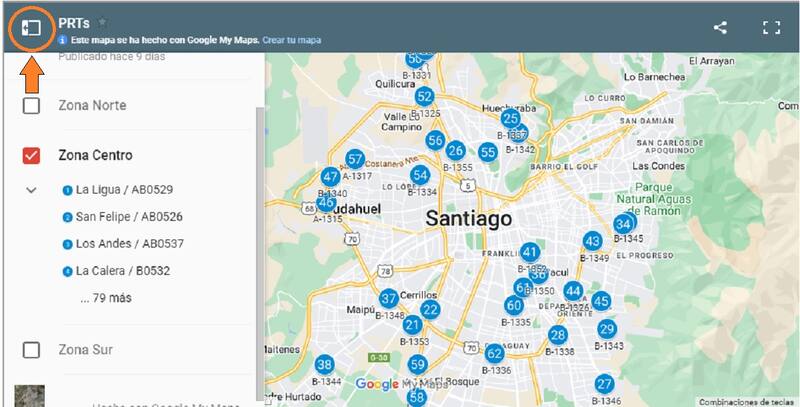Toggle the Zona Sur layer checkbox
Viewport: 800px width, 407px height.
[32, 350]
